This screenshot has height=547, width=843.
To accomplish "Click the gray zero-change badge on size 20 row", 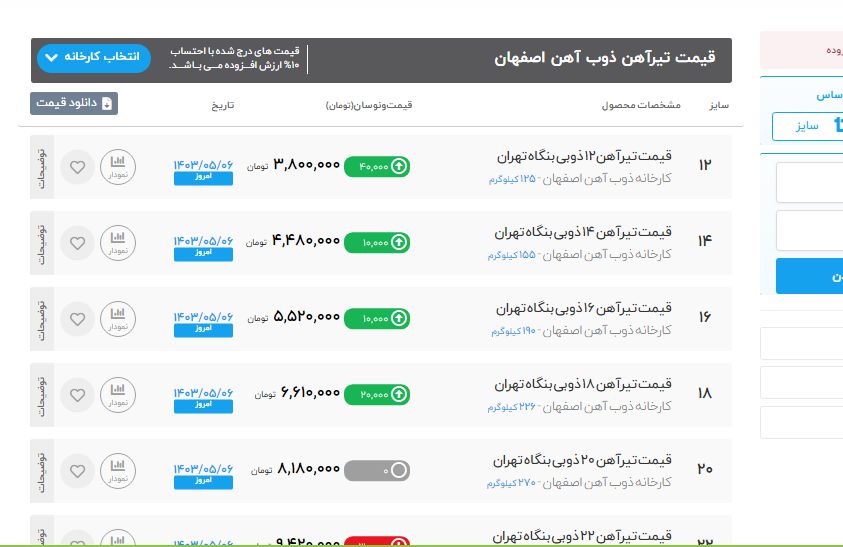I will tap(376, 470).
